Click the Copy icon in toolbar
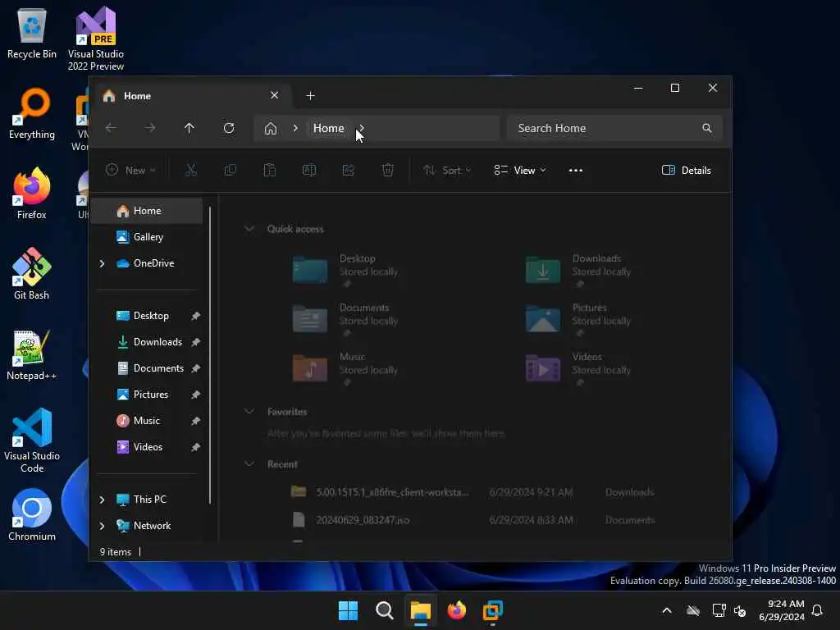 (231, 171)
